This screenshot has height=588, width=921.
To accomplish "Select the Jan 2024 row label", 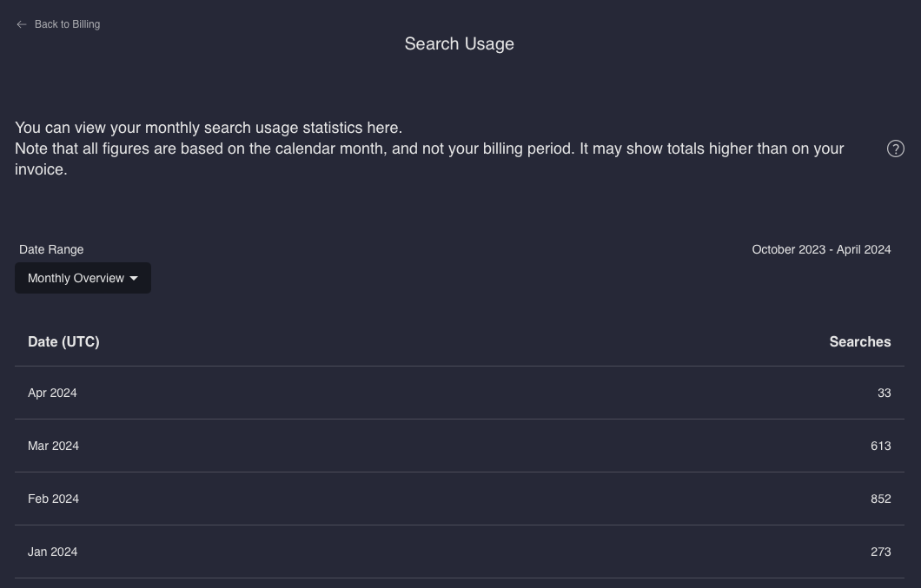I will (x=52, y=552).
